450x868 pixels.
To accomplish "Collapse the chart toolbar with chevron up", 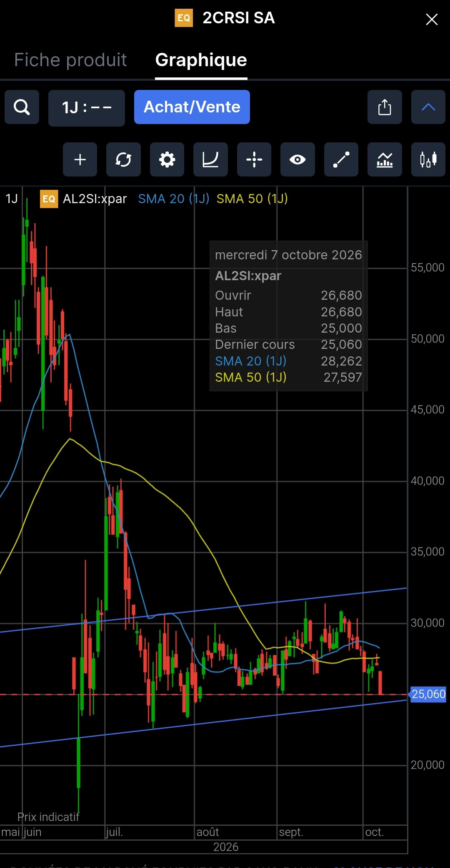I will [428, 107].
